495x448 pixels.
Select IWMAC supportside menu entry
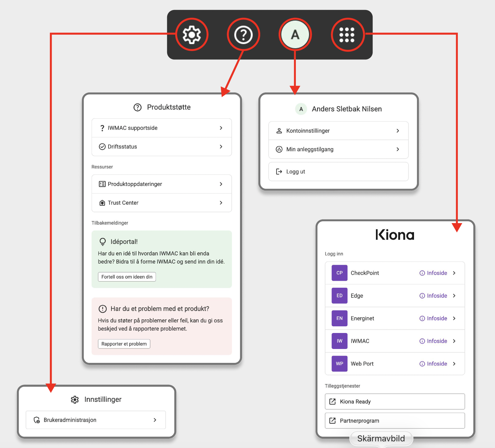click(162, 128)
